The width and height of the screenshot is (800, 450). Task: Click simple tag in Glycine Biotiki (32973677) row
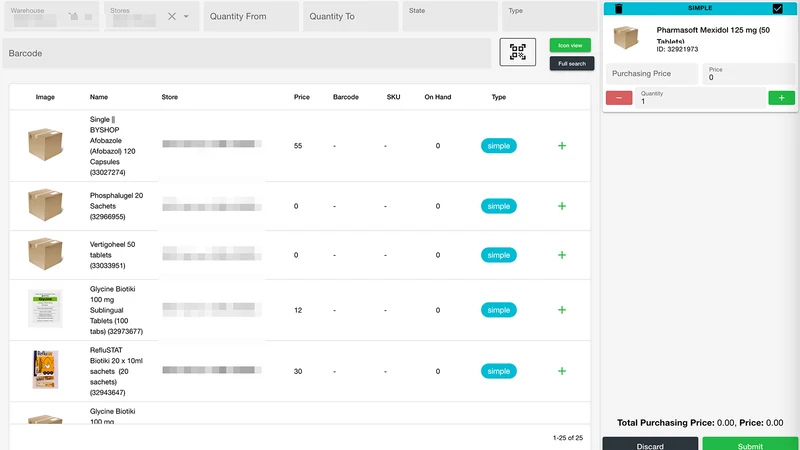tap(498, 310)
